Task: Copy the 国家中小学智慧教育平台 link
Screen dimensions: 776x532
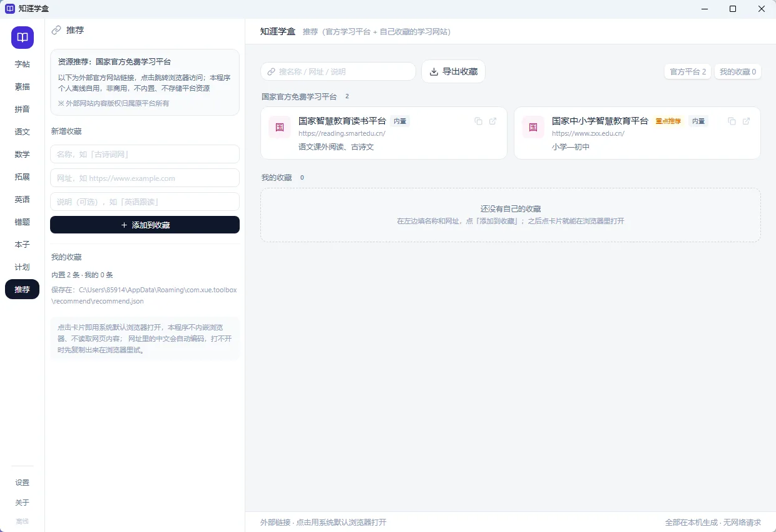Action: [x=732, y=121]
